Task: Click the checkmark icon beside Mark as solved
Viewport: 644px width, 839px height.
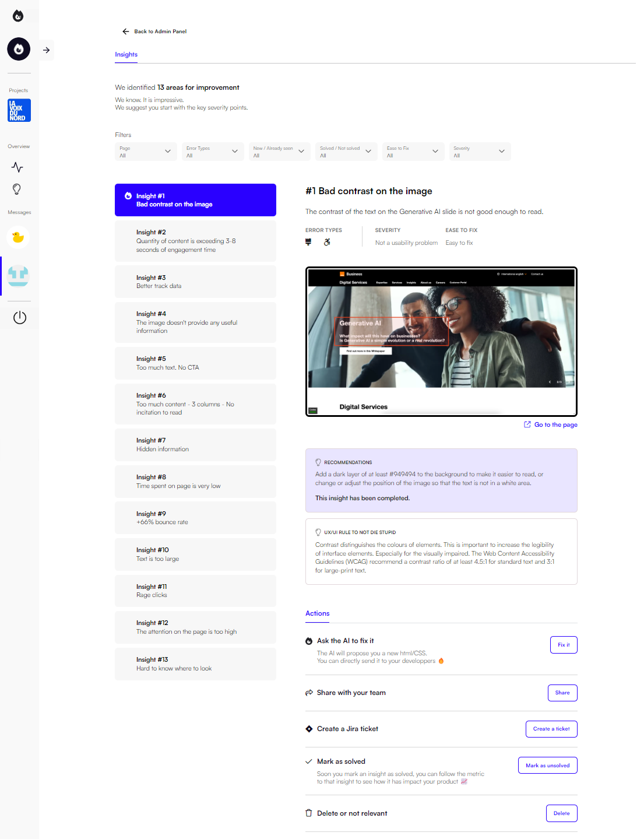Action: [309, 761]
